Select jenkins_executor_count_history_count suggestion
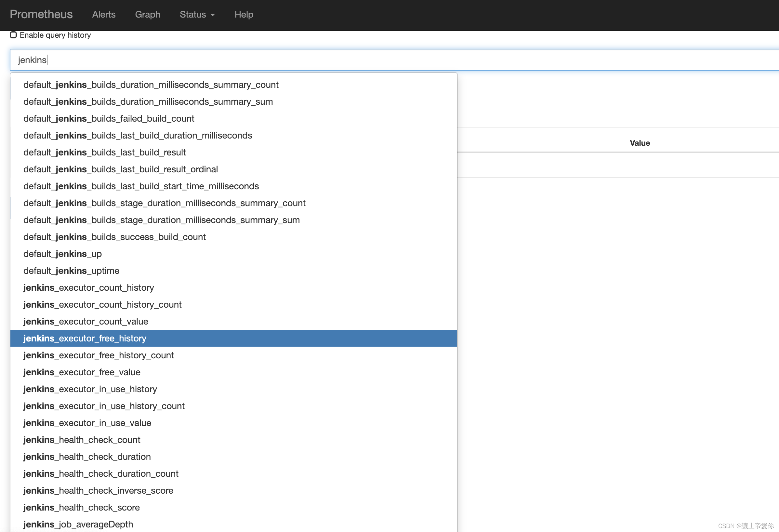779x532 pixels. coord(234,305)
